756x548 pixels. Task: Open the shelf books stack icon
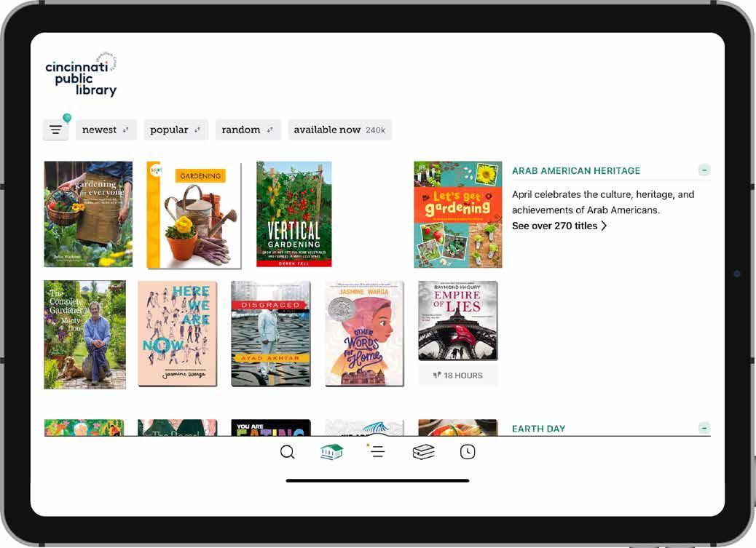(x=423, y=452)
